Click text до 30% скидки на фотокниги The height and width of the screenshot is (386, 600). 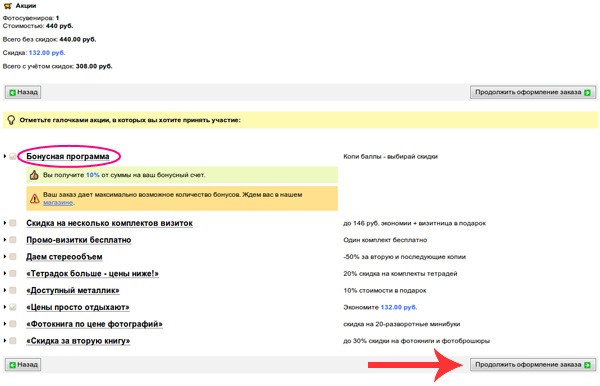point(390,341)
